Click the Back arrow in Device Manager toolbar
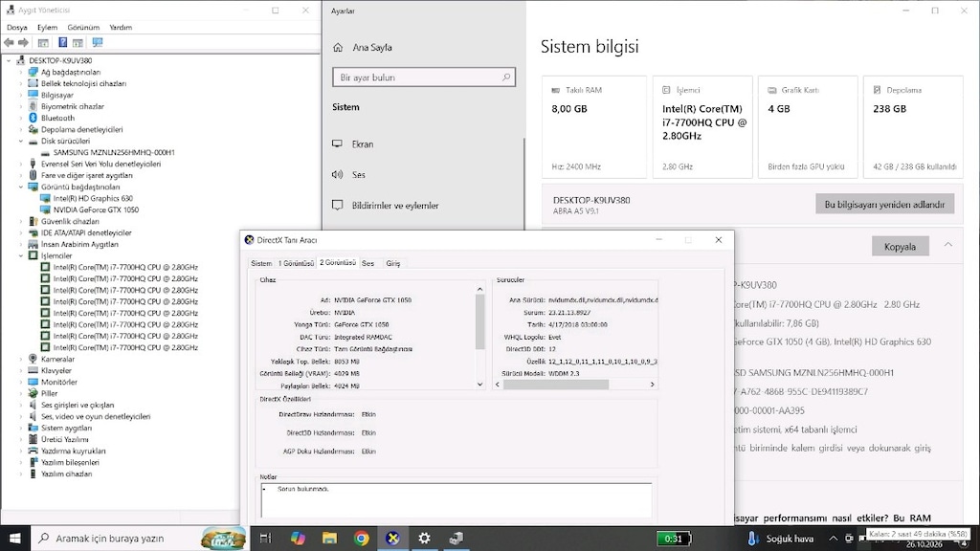The height and width of the screenshot is (551, 980). click(x=9, y=42)
